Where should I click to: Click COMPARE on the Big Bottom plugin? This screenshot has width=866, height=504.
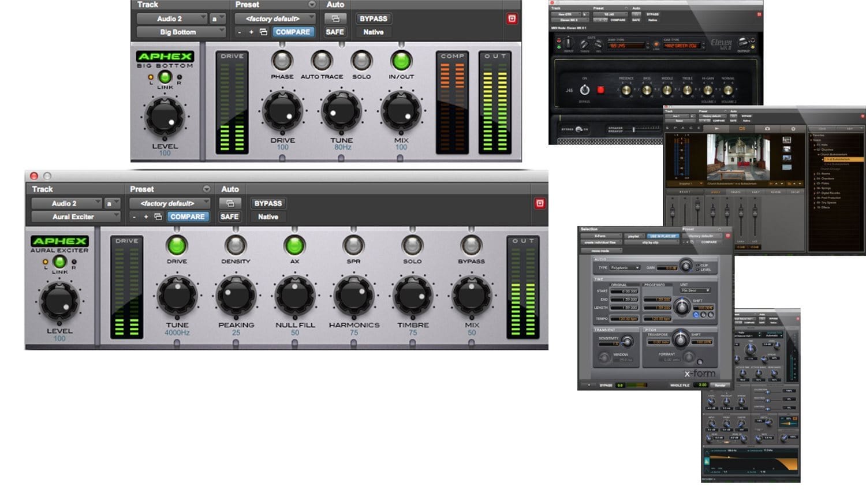pyautogui.click(x=293, y=32)
